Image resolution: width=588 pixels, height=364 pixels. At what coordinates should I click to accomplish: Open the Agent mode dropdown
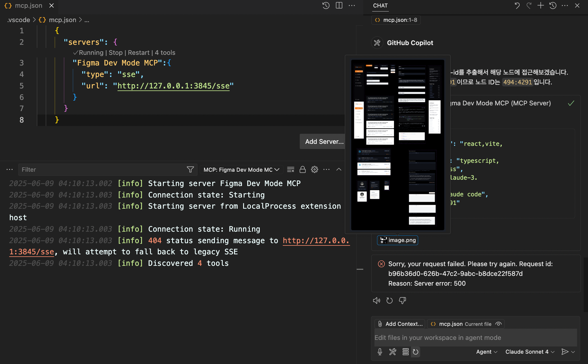[x=487, y=352]
